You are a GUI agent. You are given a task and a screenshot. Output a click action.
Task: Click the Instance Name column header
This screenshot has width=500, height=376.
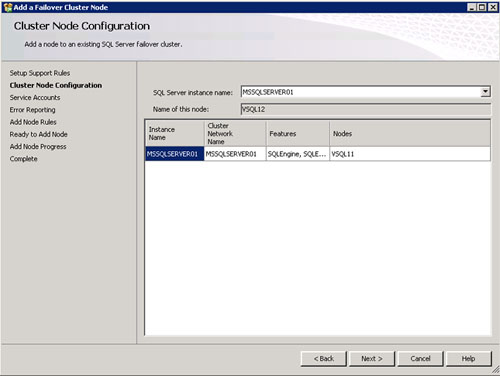point(175,133)
